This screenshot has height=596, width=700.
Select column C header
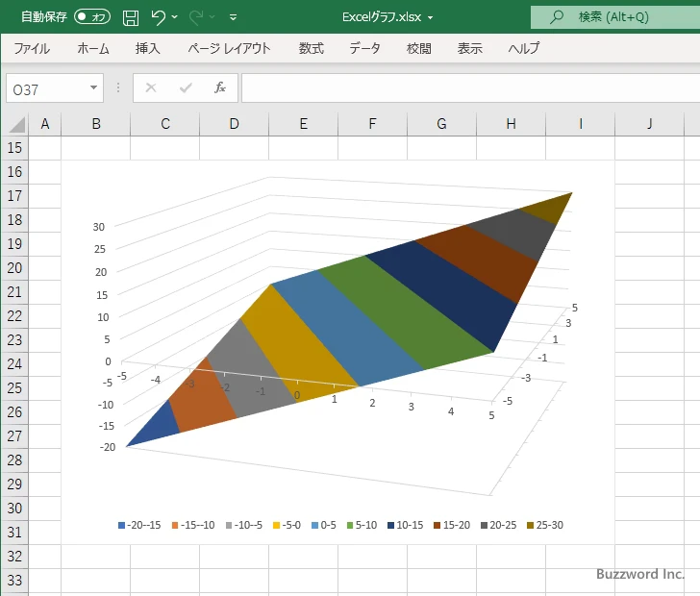coord(165,124)
